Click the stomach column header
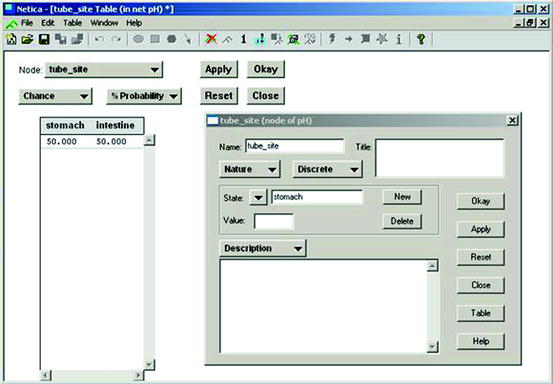Viewport: 553px width, 384px height. 65,126
